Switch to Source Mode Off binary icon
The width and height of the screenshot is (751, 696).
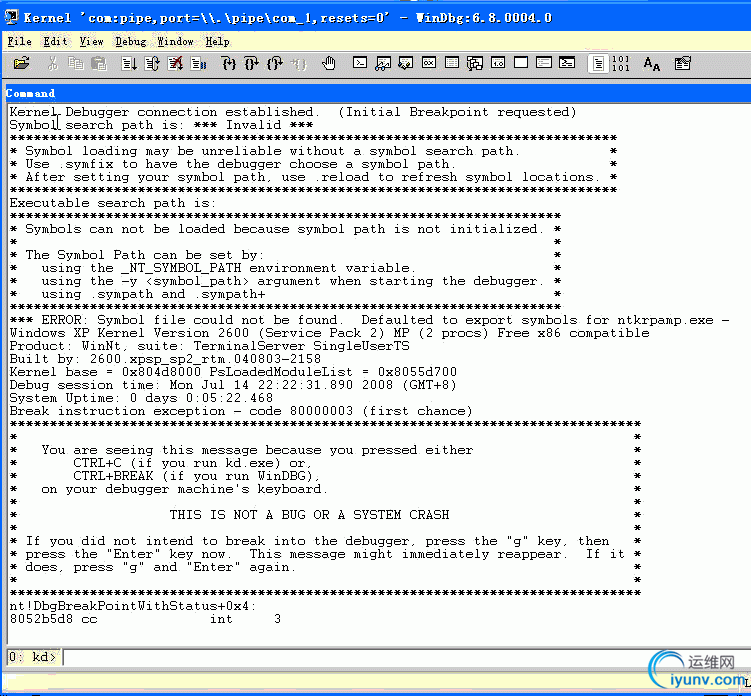point(621,63)
